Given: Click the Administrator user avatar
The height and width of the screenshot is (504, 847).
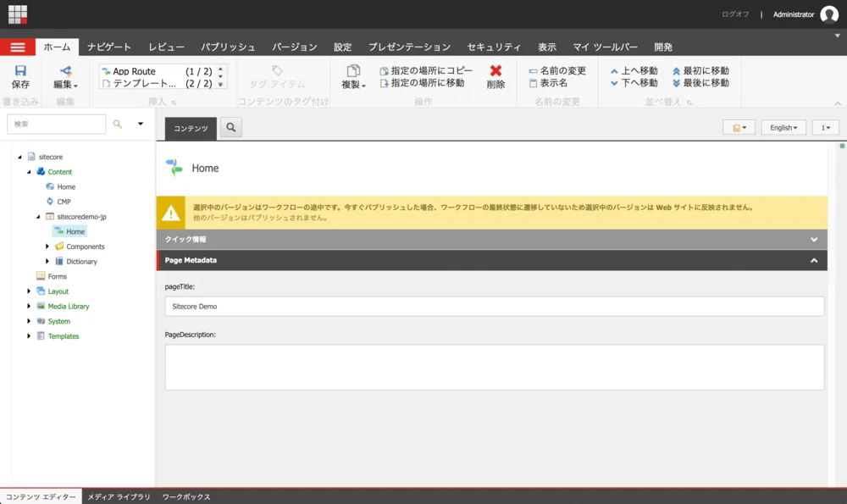Looking at the screenshot, I should point(829,14).
